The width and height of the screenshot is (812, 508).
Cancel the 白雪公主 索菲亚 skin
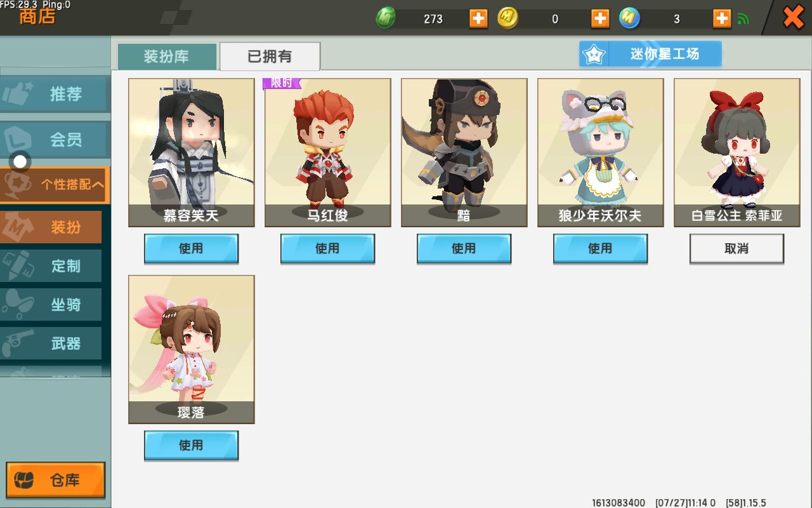[x=737, y=249]
